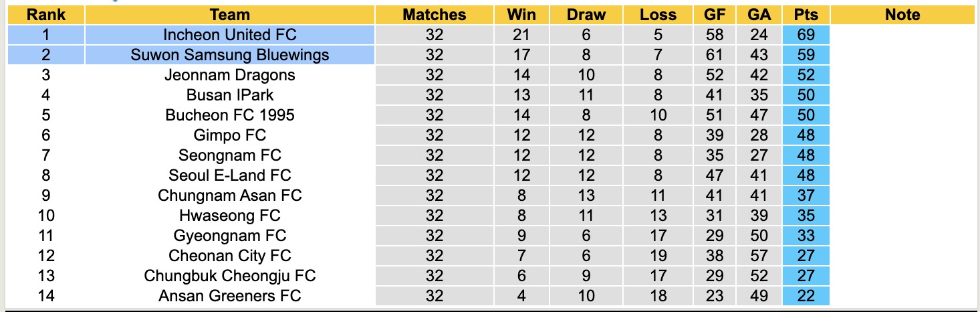Select the Team column header
The height and width of the screenshot is (312, 980).
pyautogui.click(x=229, y=15)
